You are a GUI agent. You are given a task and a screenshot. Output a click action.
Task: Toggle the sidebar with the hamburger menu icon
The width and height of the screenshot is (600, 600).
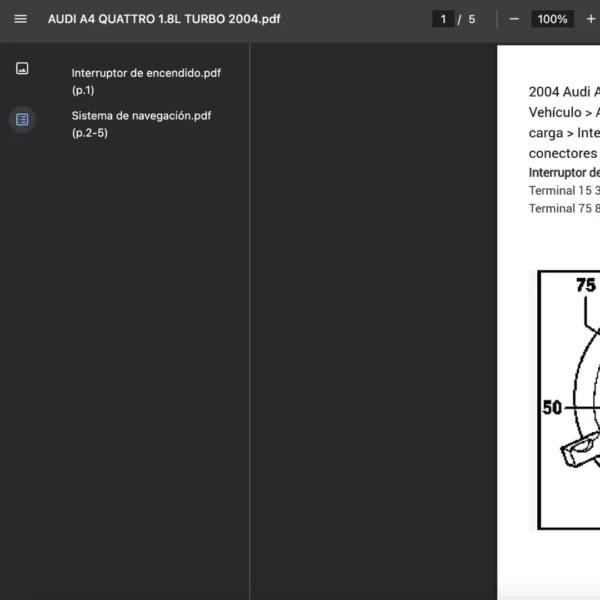coord(20,19)
